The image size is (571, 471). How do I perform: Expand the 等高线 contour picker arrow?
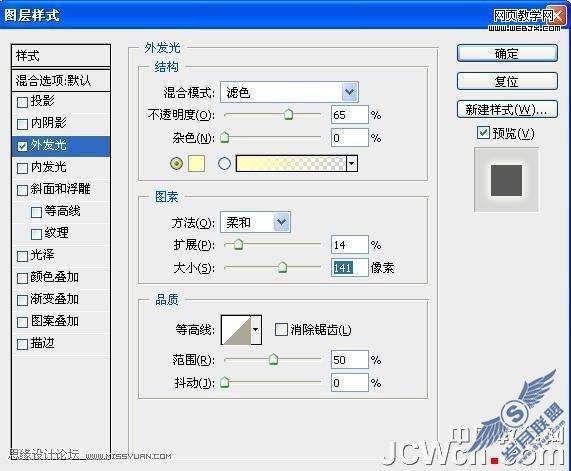coord(256,330)
